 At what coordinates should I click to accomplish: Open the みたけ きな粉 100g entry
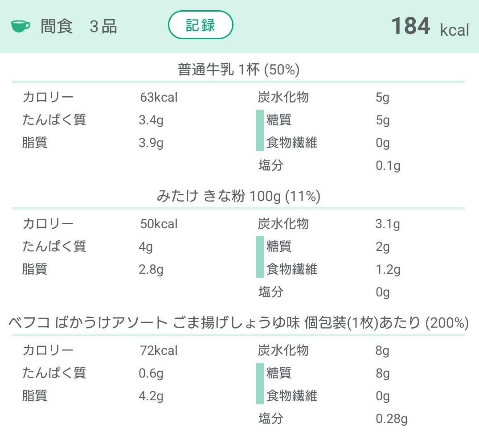tap(238, 196)
